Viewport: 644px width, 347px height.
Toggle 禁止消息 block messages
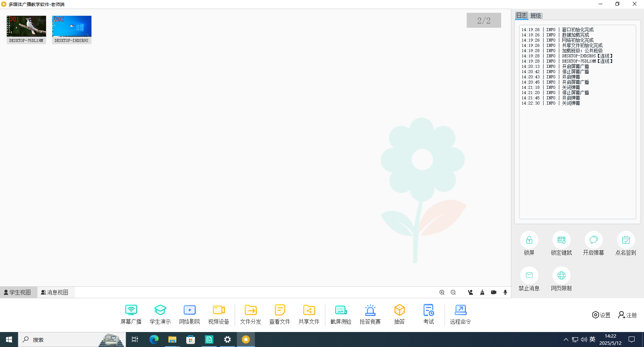pyautogui.click(x=529, y=279)
